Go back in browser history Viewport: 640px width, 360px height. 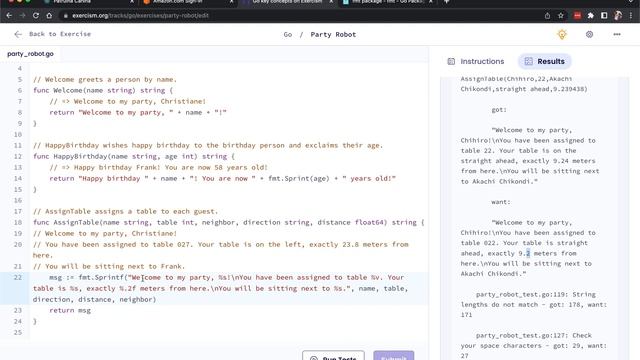[9, 16]
